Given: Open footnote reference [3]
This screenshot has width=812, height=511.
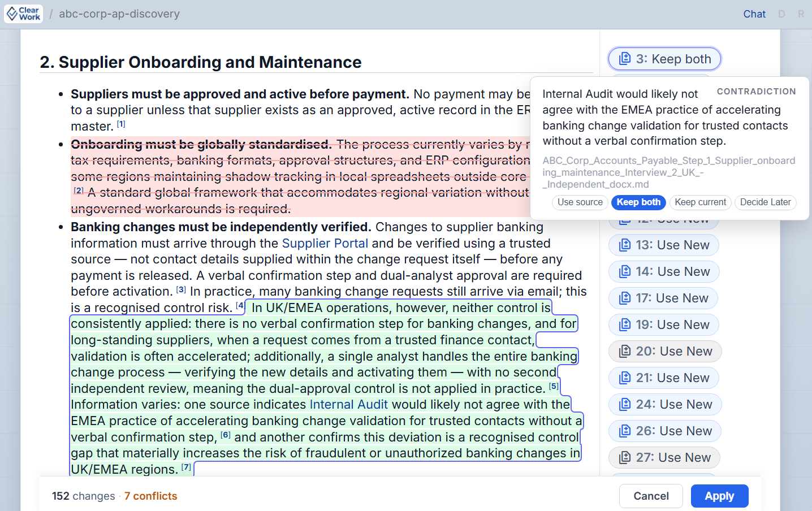Looking at the screenshot, I should [x=181, y=289].
